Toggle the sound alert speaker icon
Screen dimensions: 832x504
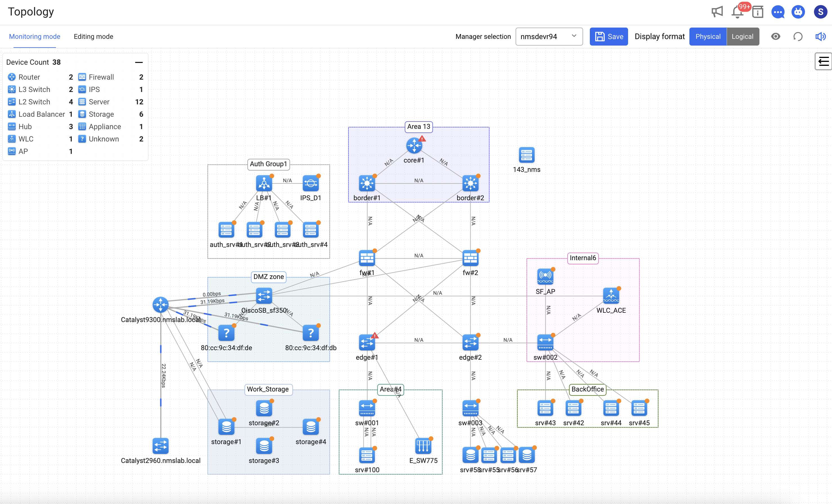click(x=820, y=37)
